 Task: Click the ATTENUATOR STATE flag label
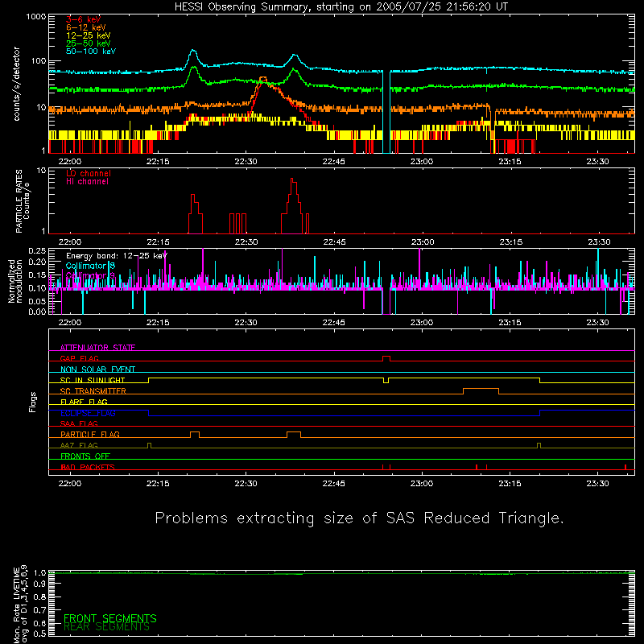(97, 348)
